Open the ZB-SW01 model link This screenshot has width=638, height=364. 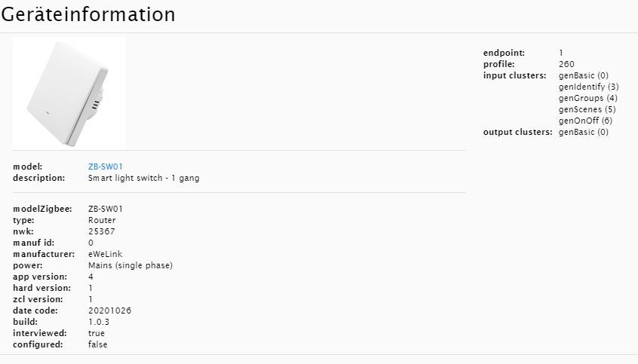[105, 167]
